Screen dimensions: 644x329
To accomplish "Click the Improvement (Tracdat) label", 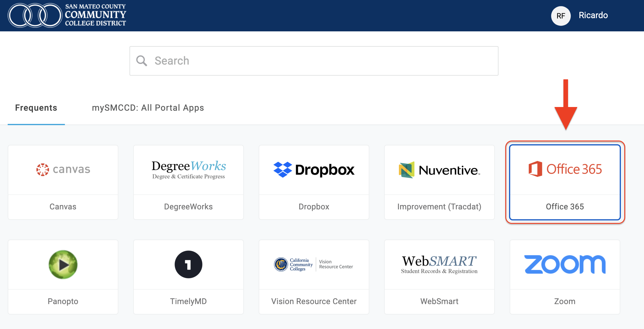I will point(439,207).
